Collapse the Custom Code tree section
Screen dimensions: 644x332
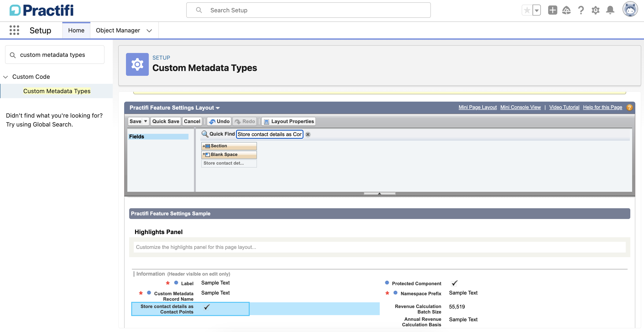(x=5, y=77)
